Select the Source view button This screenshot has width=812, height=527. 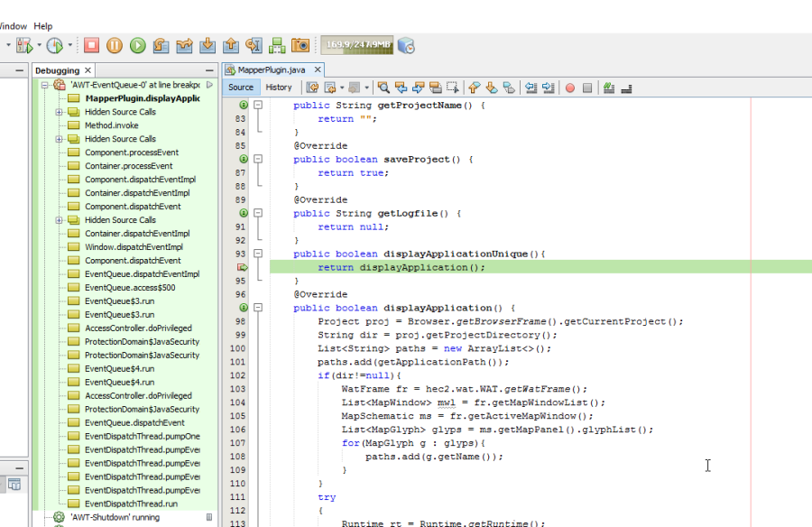pos(241,88)
